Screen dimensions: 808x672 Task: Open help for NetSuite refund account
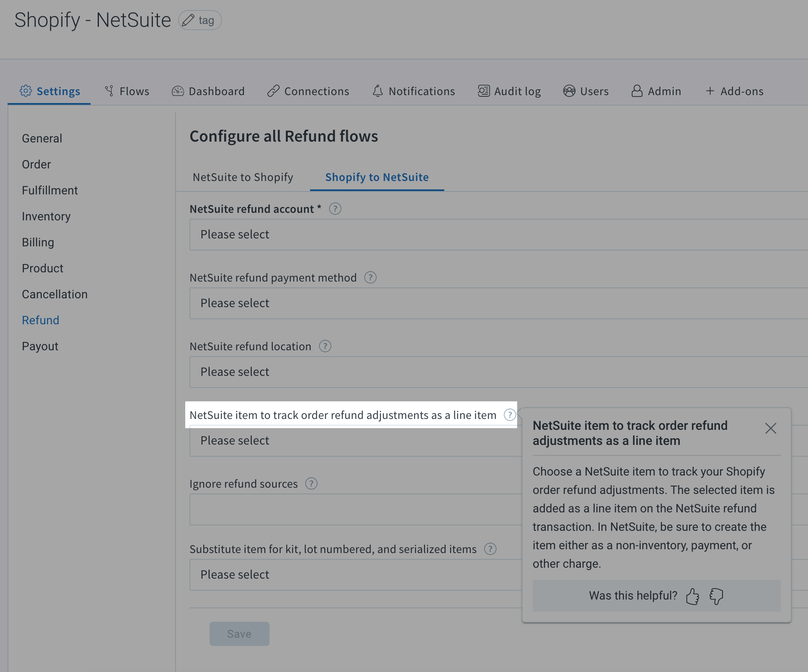pos(335,209)
